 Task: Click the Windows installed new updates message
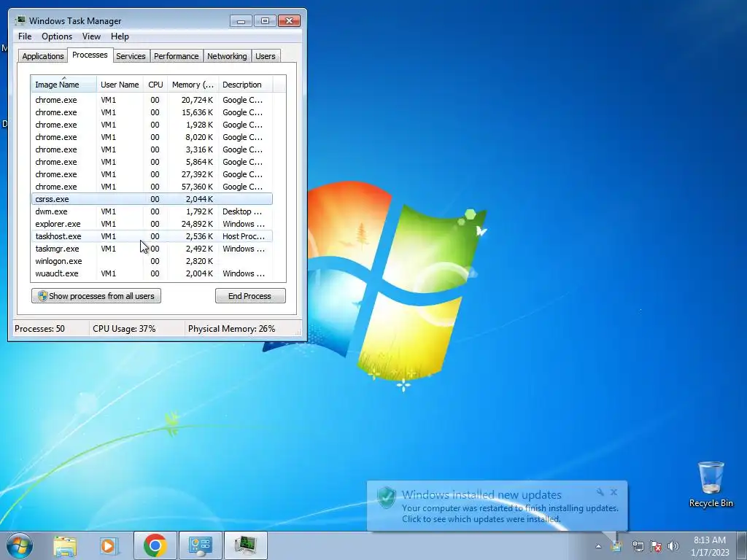pyautogui.click(x=481, y=495)
